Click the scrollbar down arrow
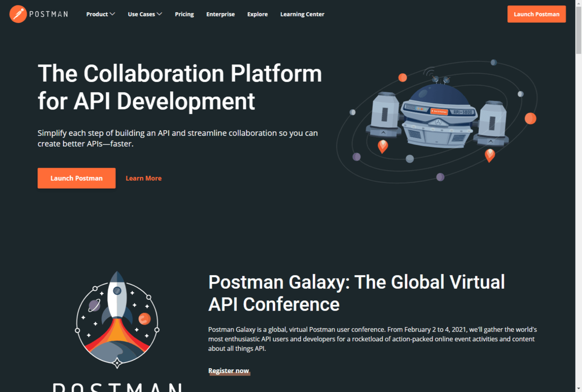This screenshot has width=582, height=392. tap(578, 388)
